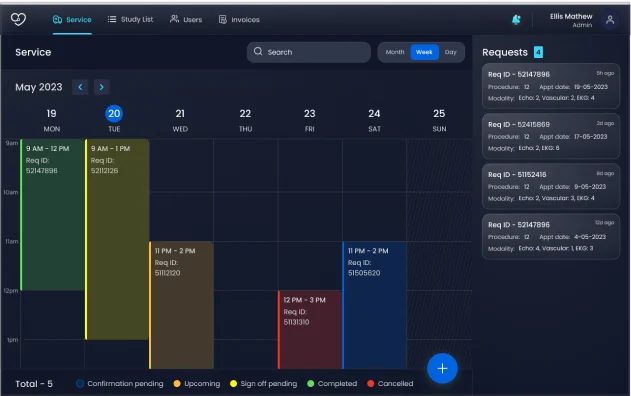Go to previous week arrow

point(80,87)
